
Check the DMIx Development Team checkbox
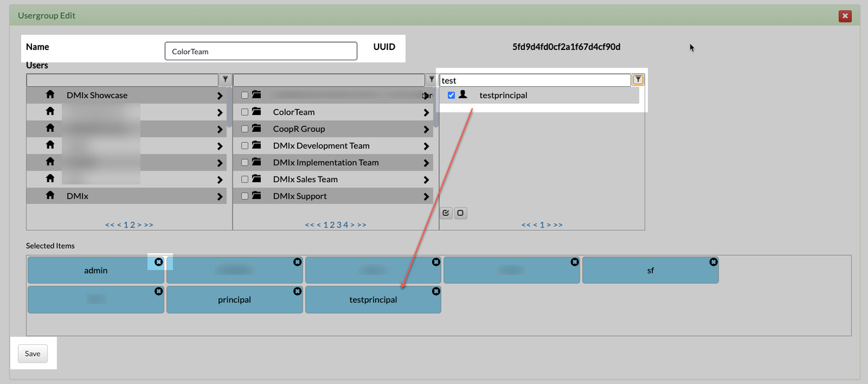pyautogui.click(x=245, y=146)
